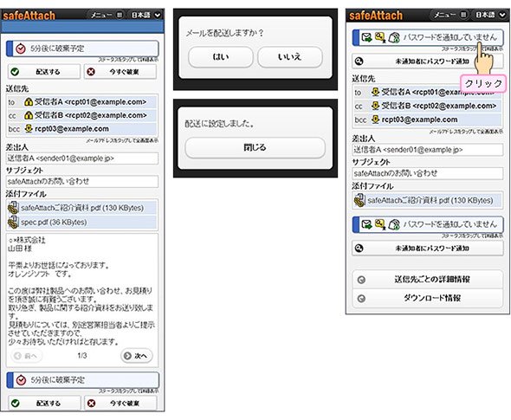The height and width of the screenshot is (420, 511).
Task: Click the top 配送する button
Action: (44, 72)
